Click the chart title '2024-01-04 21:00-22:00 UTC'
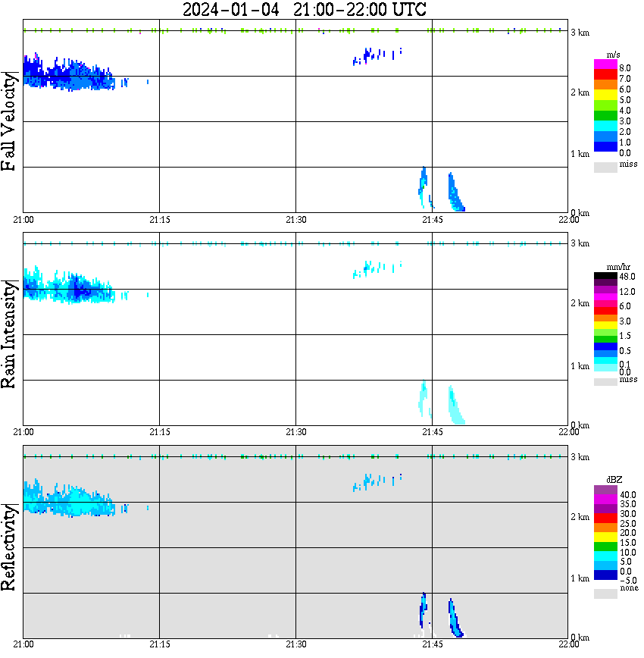 [x=304, y=9]
